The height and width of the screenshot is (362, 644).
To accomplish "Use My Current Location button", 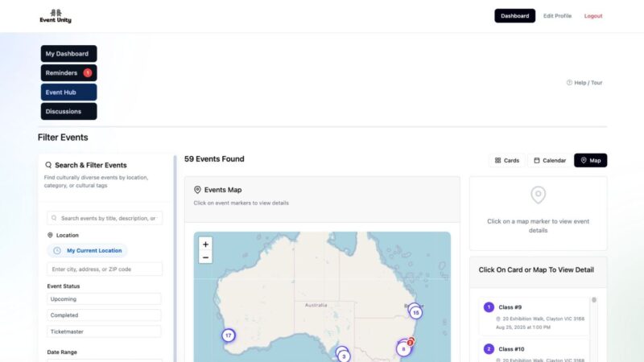I will (88, 251).
